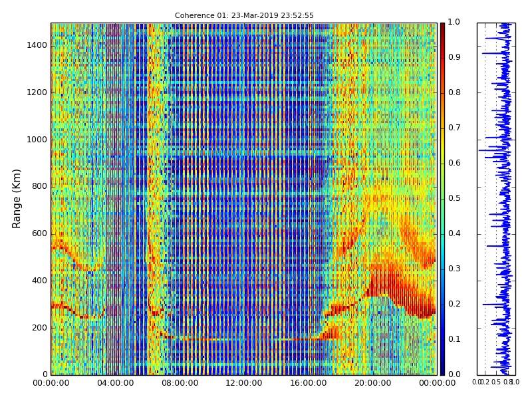Screen dimensions: 532x399
Task: Click the colorbar 0.1 label
Action: pos(454,339)
